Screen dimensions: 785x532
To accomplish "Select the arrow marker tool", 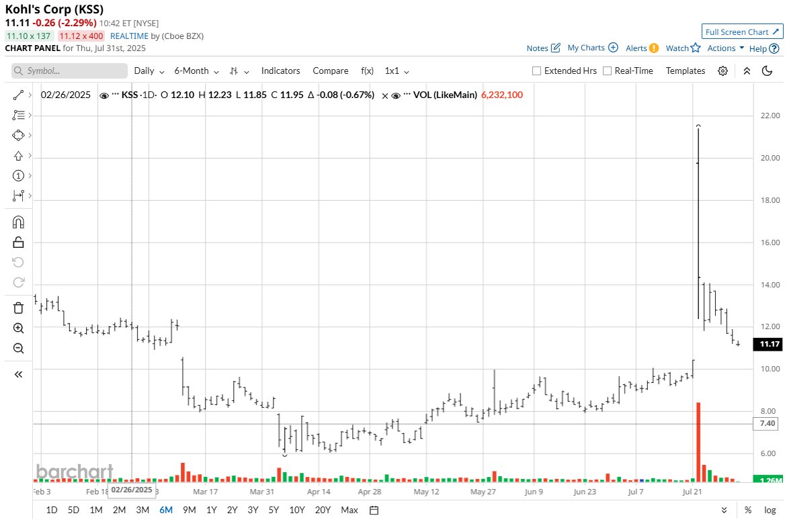I will 18,156.
